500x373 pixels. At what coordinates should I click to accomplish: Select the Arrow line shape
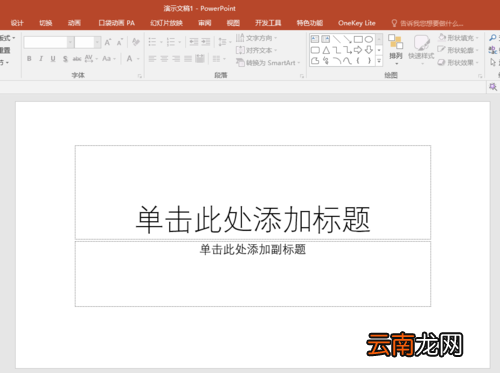pyautogui.click(x=347, y=39)
